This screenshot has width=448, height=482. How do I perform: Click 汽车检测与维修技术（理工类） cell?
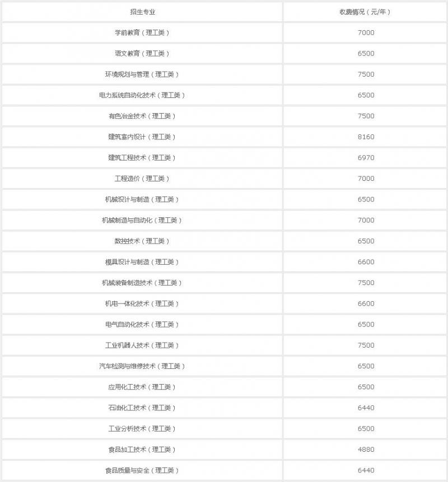pyautogui.click(x=142, y=366)
